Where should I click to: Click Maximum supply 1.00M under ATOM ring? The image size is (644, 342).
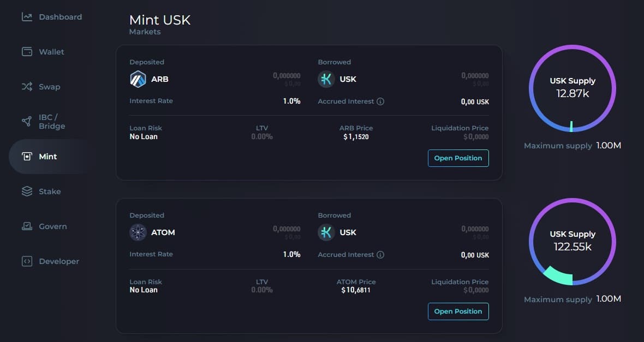(573, 299)
